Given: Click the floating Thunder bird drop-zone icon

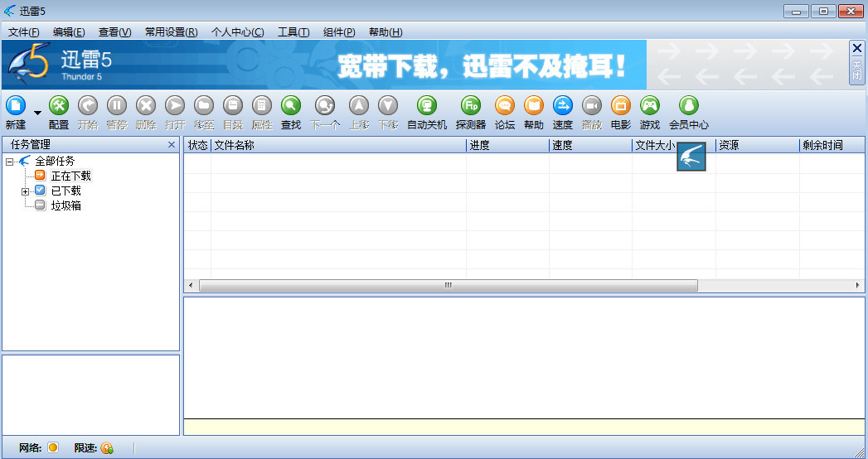Looking at the screenshot, I should (x=691, y=157).
